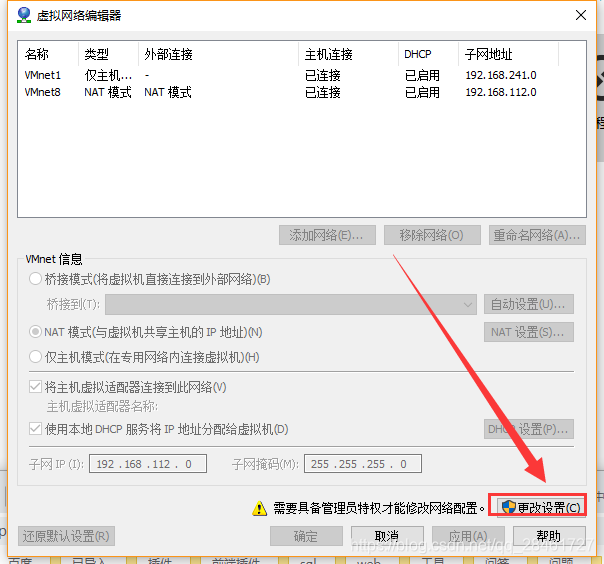Click the 类型 column header
604x564 pixels.
point(108,54)
